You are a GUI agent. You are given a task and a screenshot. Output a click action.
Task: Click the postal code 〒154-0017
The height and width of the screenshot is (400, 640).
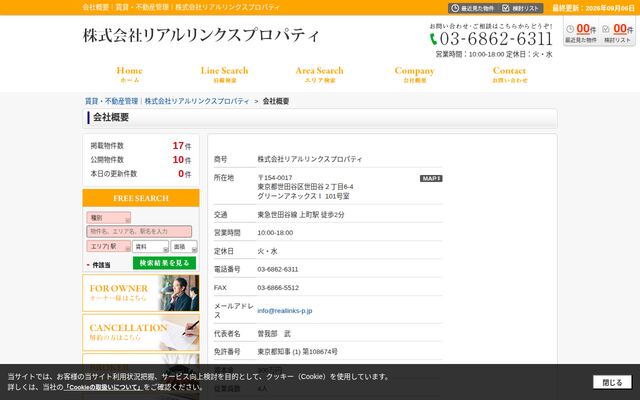point(275,178)
